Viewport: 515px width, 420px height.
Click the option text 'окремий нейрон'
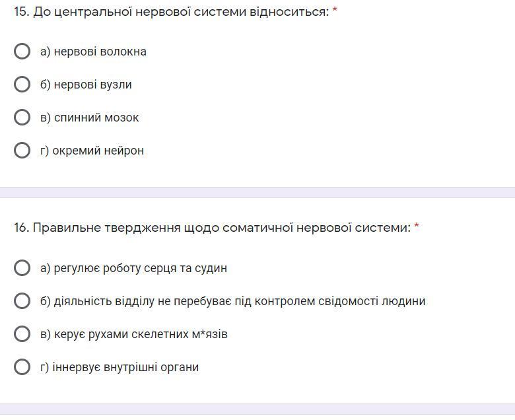click(x=98, y=151)
